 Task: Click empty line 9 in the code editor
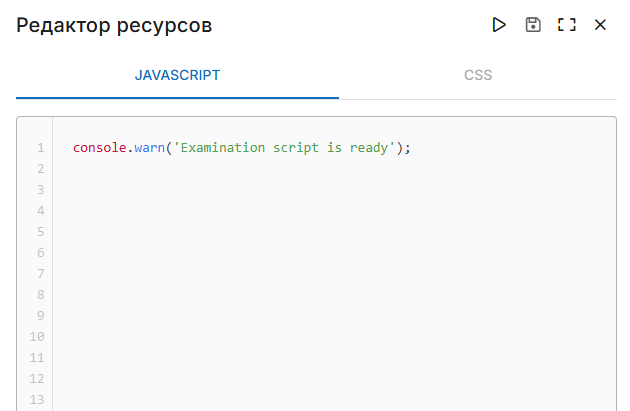pyautogui.click(x=300, y=316)
